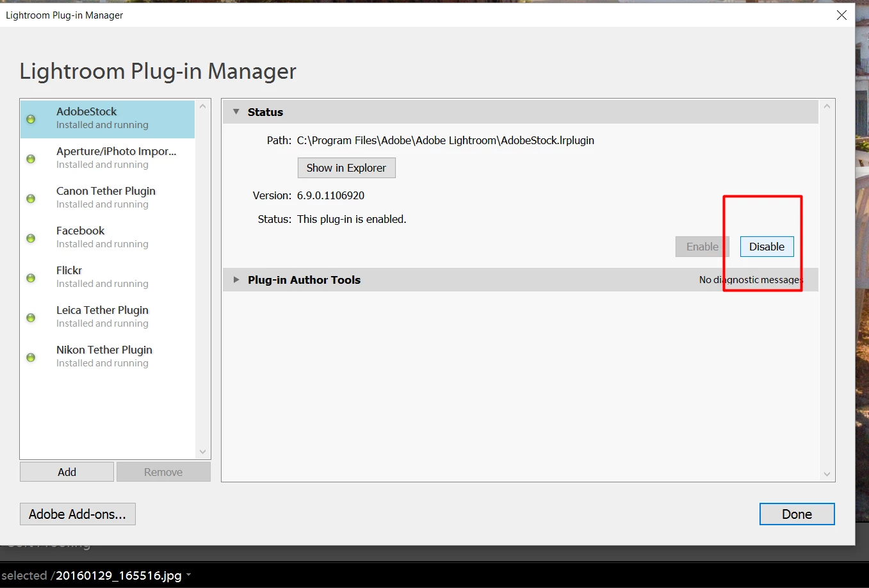Click the details panel scroll down arrow
The height and width of the screenshot is (588, 869).
pos(827,474)
